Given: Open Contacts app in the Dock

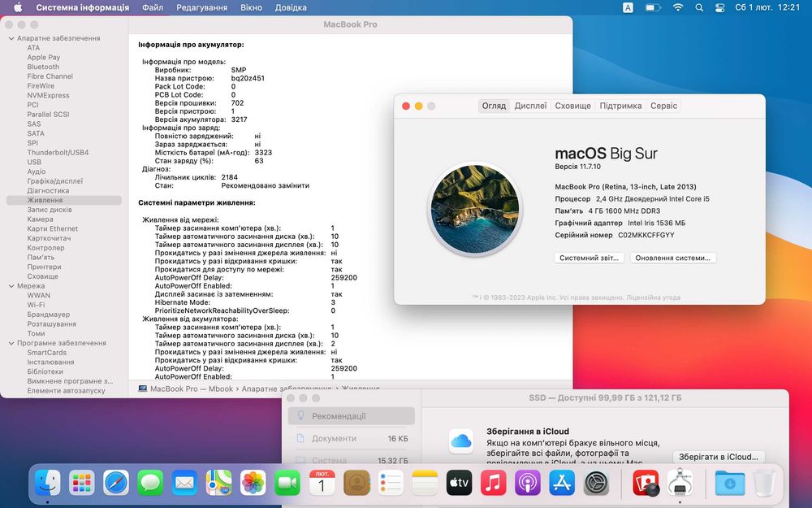Looking at the screenshot, I should tap(356, 483).
